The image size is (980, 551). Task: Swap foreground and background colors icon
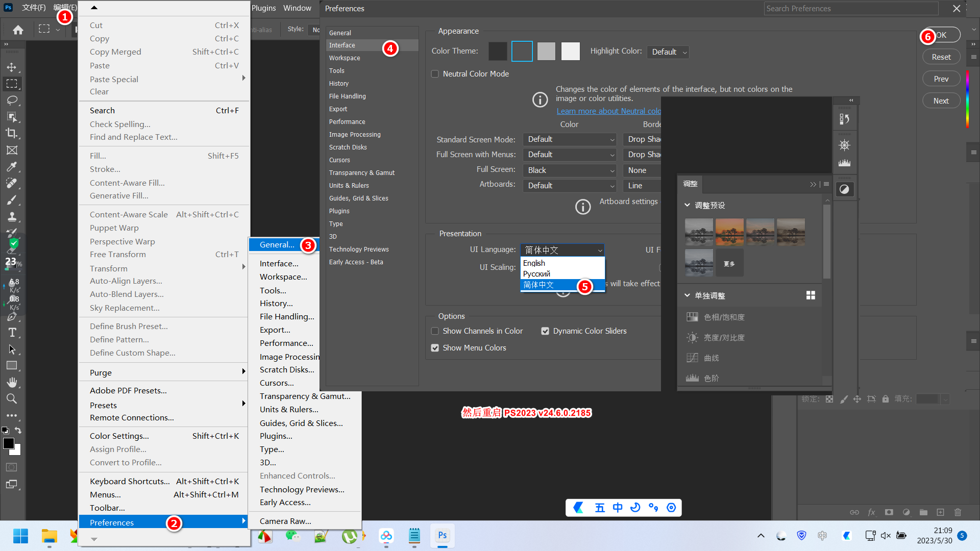pyautogui.click(x=18, y=431)
